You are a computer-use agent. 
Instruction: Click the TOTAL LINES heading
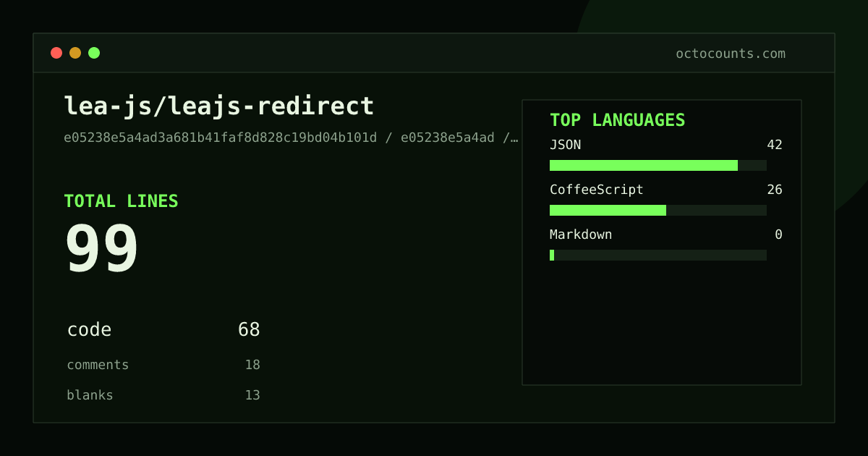121,201
